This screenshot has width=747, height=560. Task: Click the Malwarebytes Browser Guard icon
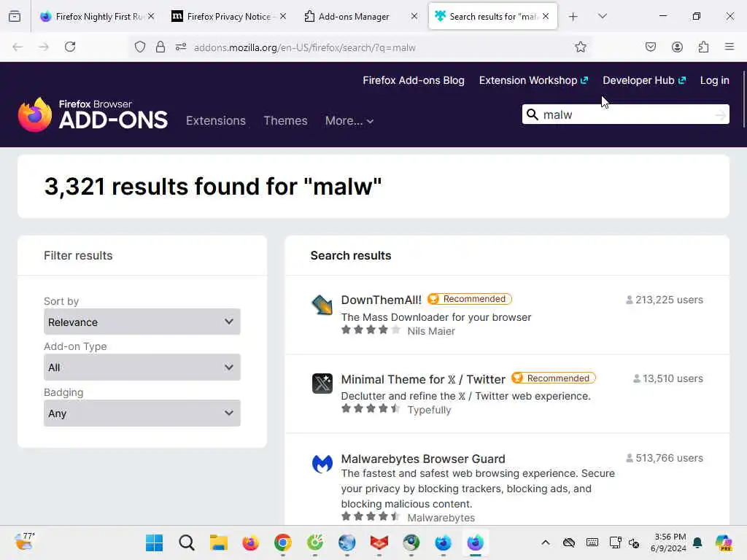[322, 463]
